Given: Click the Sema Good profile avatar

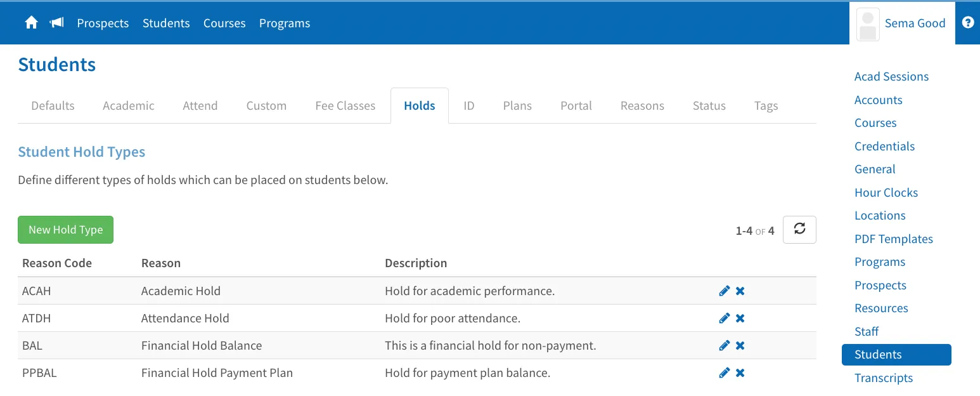Looking at the screenshot, I should [x=868, y=25].
